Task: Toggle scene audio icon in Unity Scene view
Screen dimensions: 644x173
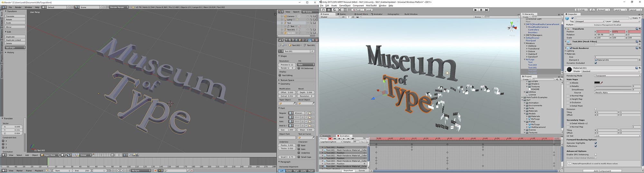Action: tap(353, 17)
